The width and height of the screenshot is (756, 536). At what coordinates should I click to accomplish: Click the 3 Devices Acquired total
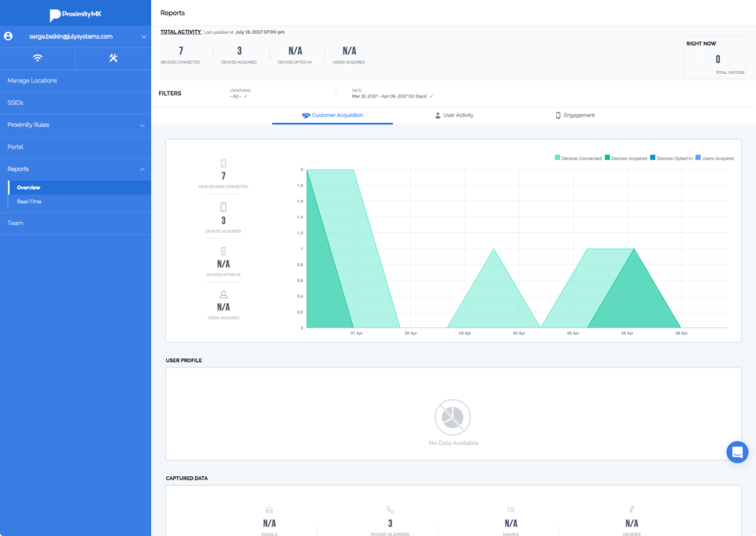[239, 51]
